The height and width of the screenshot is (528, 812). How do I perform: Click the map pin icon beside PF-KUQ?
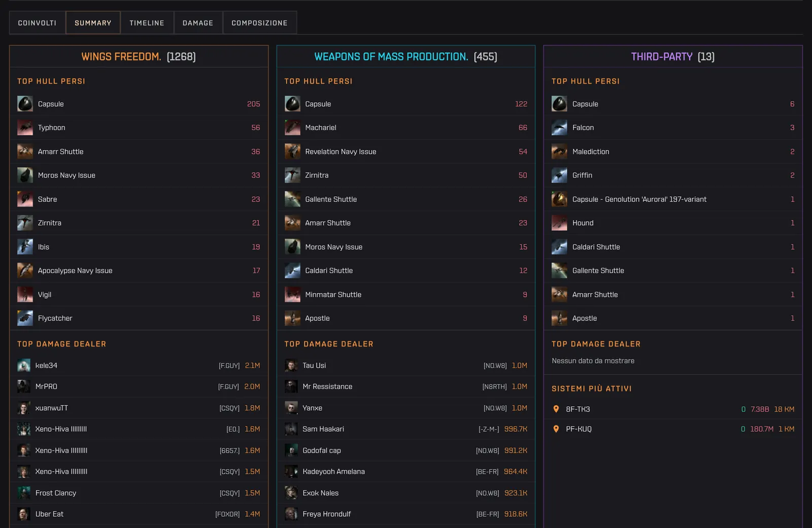556,429
